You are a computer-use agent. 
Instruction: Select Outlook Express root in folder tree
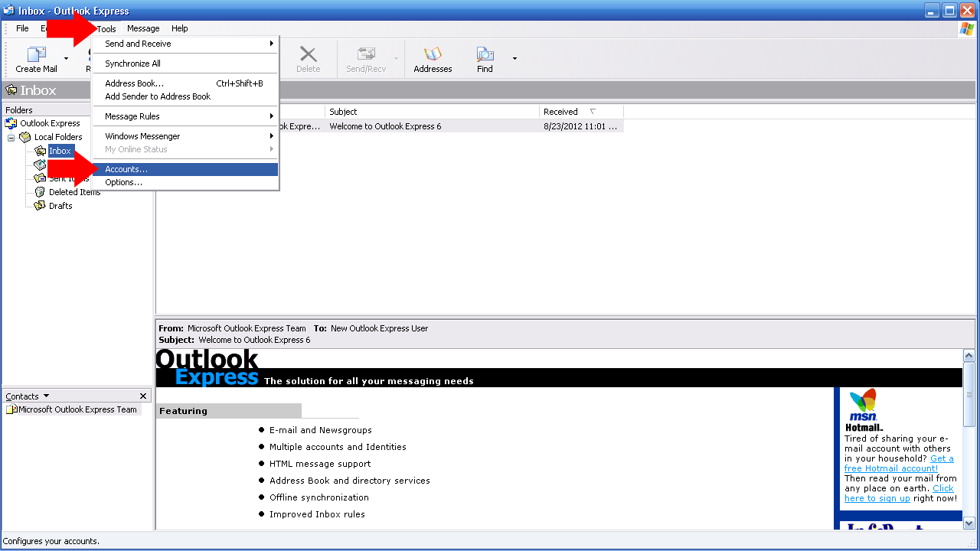(x=50, y=123)
